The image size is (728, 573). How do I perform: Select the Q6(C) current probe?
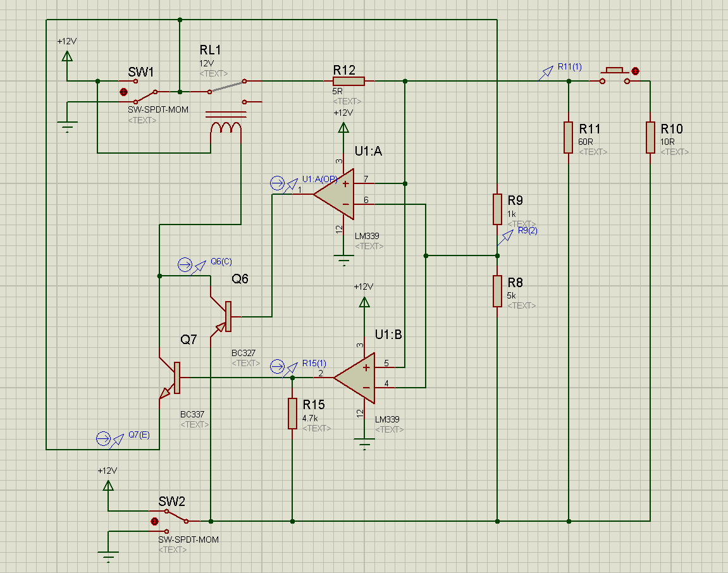[x=185, y=264]
